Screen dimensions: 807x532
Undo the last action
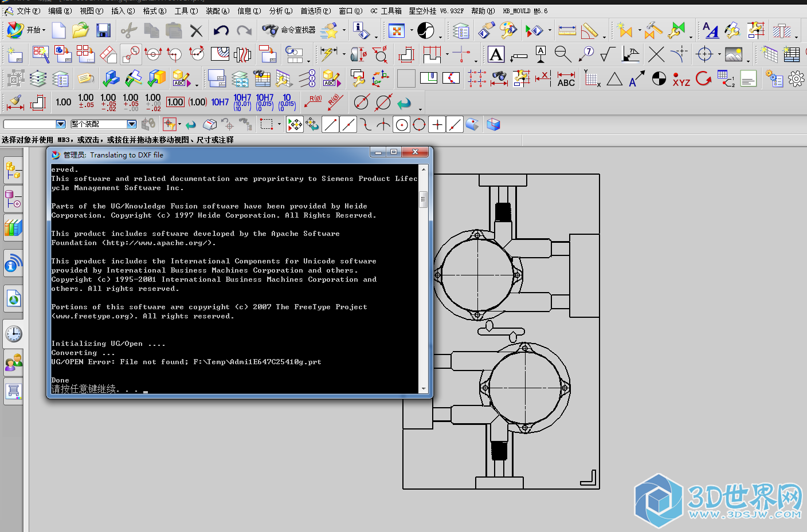coord(221,30)
